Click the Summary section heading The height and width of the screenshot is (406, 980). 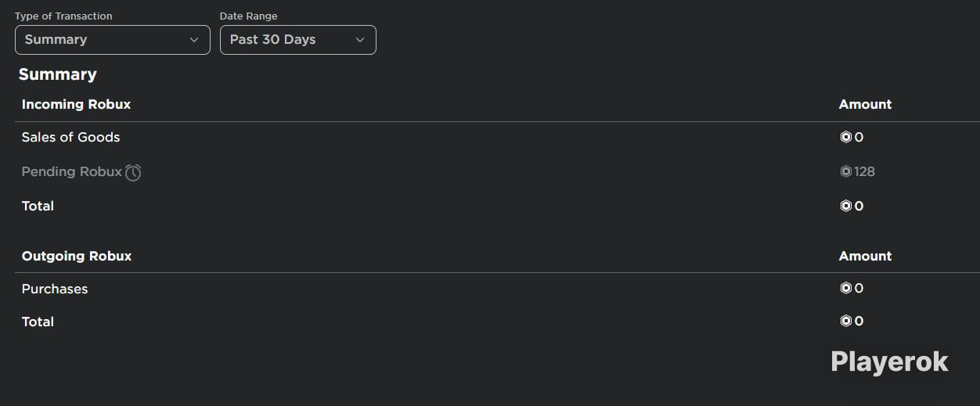tap(58, 74)
